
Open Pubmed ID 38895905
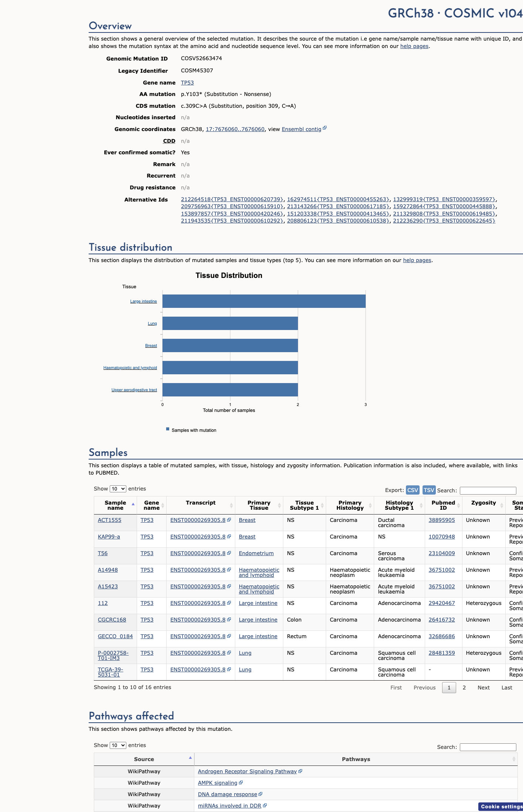tap(442, 520)
